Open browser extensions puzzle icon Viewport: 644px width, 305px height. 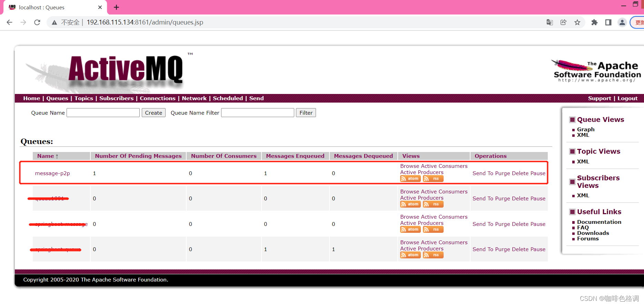click(594, 22)
